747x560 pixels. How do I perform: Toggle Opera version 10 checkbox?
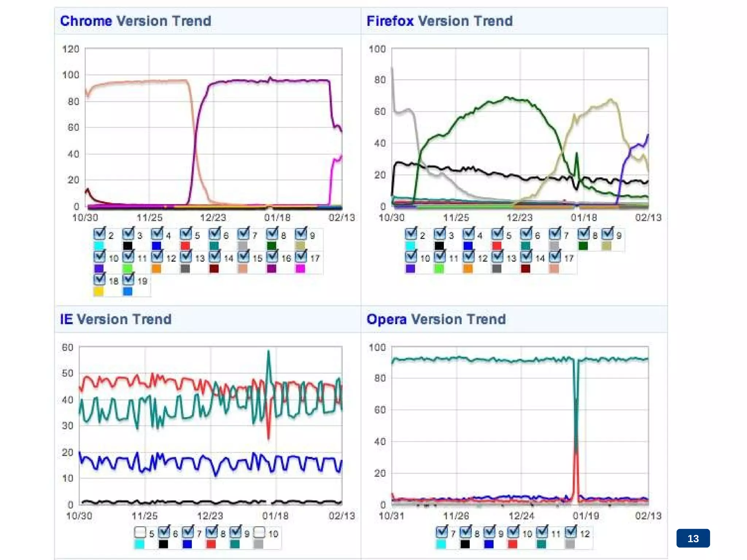[x=513, y=532]
